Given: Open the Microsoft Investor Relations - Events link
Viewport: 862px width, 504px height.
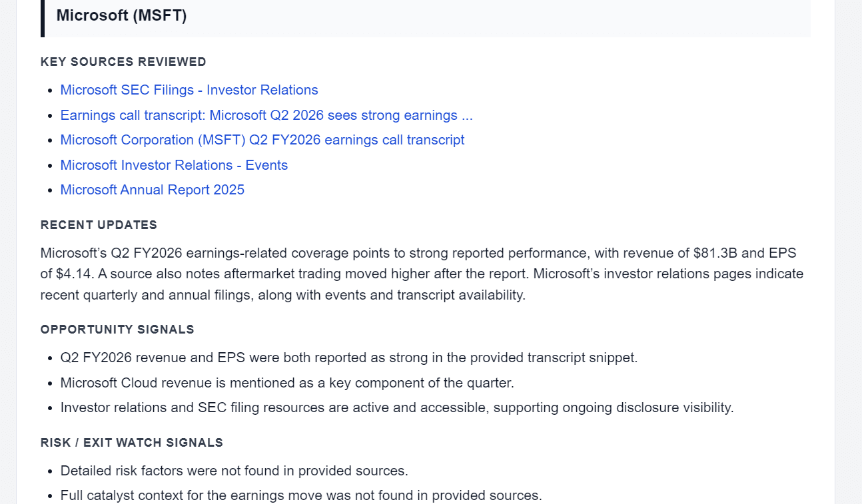Looking at the screenshot, I should [174, 165].
